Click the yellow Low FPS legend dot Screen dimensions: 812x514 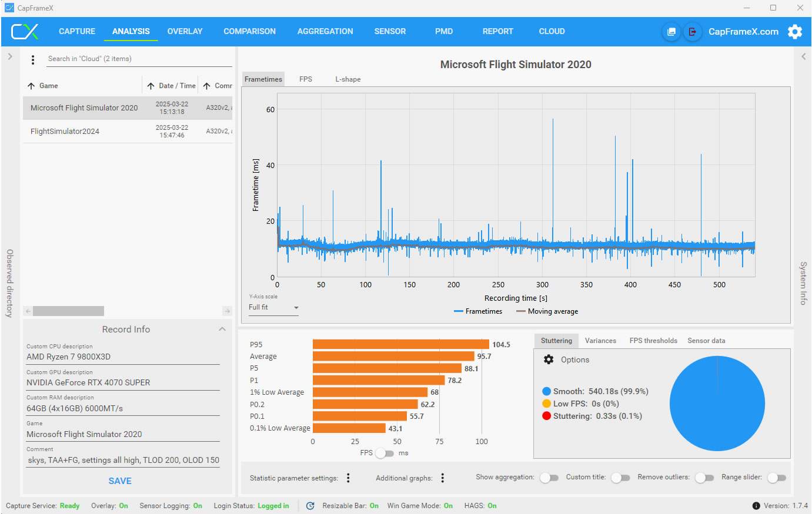coord(547,404)
